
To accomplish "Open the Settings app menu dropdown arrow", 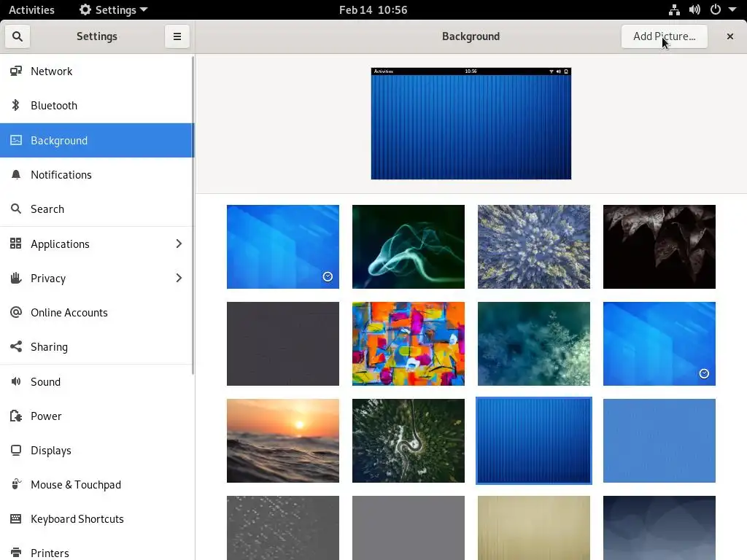I will [144, 9].
